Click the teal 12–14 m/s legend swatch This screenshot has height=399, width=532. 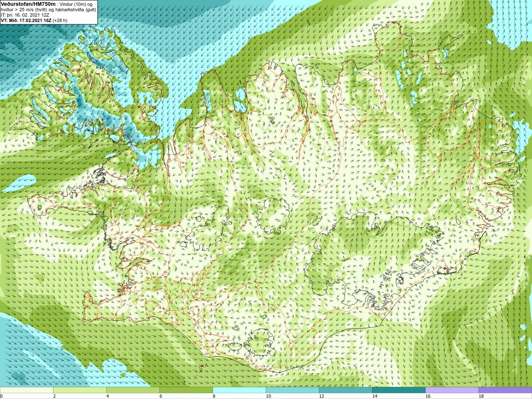click(x=346, y=390)
